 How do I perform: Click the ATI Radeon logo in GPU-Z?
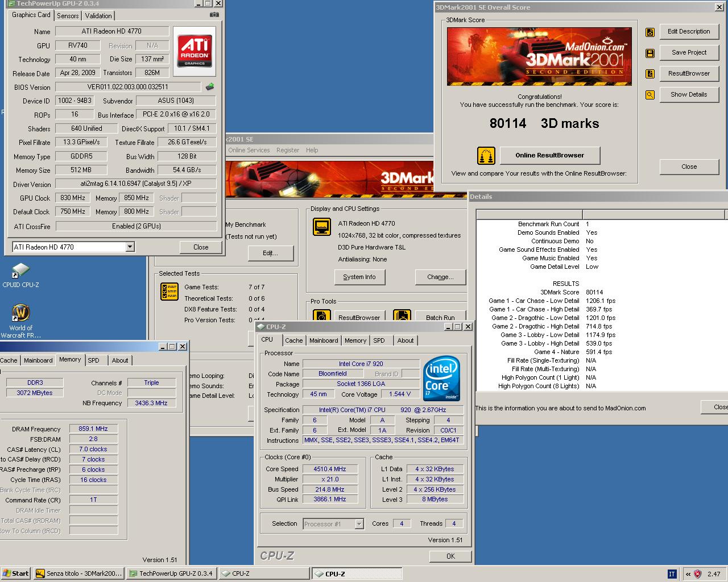point(195,51)
